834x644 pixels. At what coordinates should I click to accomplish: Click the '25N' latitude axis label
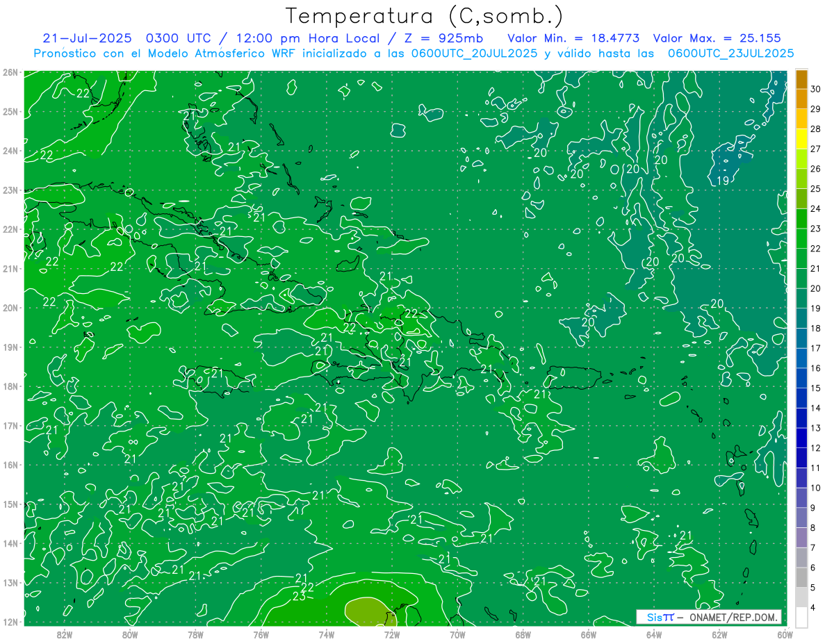click(10, 112)
